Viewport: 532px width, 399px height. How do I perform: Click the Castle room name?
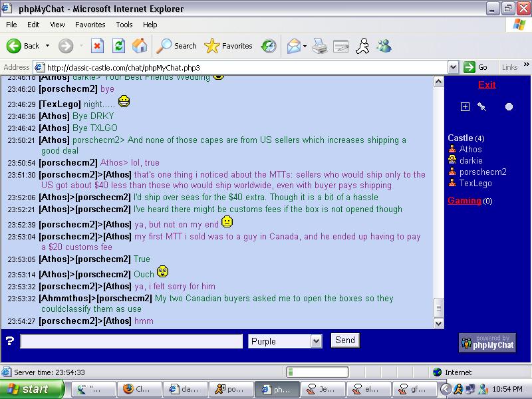460,138
